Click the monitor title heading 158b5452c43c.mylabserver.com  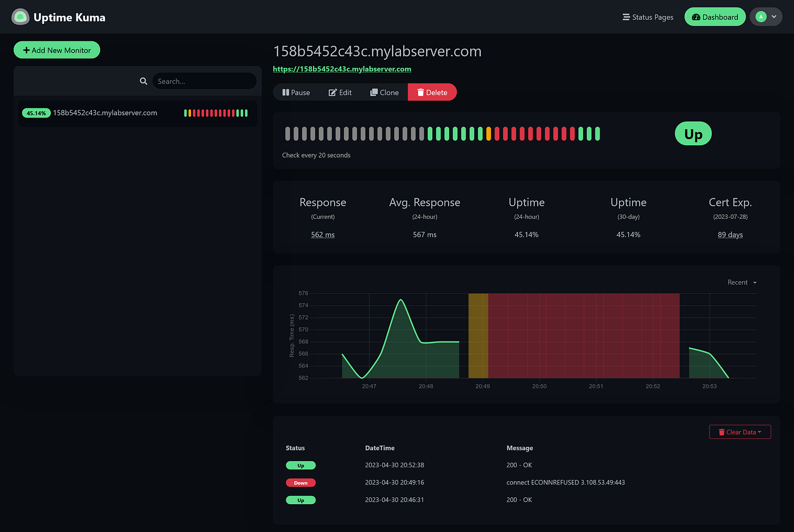(x=377, y=51)
